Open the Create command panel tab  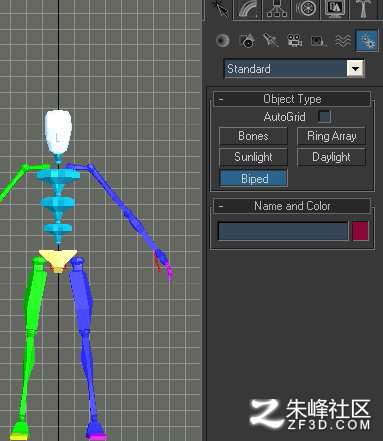220,9
